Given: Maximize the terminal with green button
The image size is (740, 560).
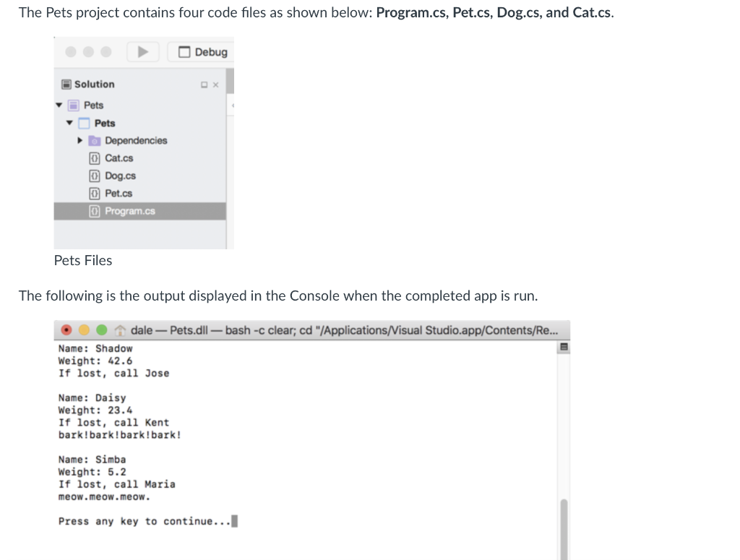Looking at the screenshot, I should pos(101,329).
